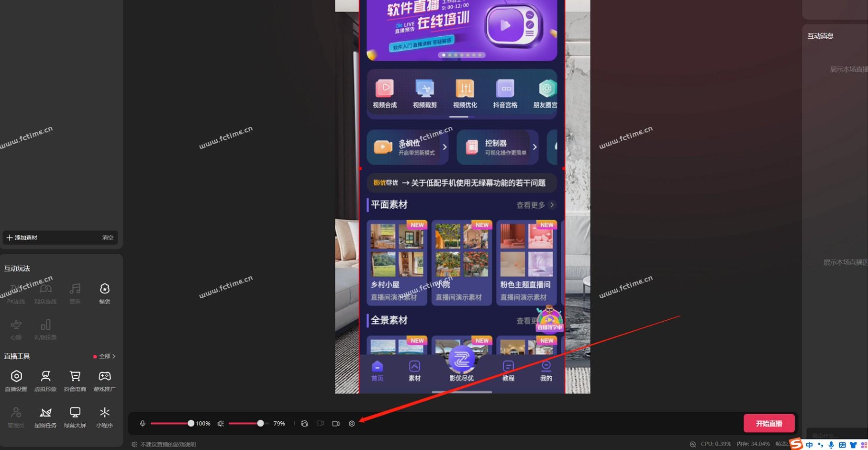Open 虚拟形象 virtual avatar tool
Viewport: 868px width, 450px height.
click(45, 381)
